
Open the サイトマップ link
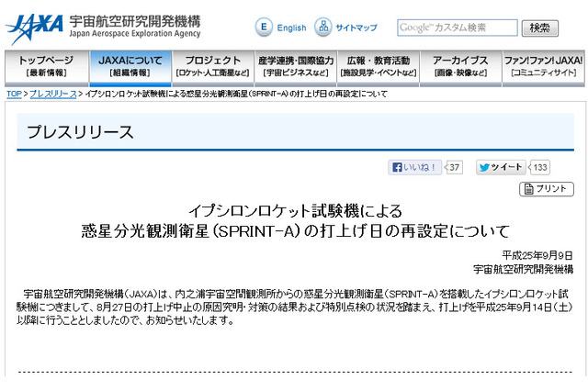356,28
